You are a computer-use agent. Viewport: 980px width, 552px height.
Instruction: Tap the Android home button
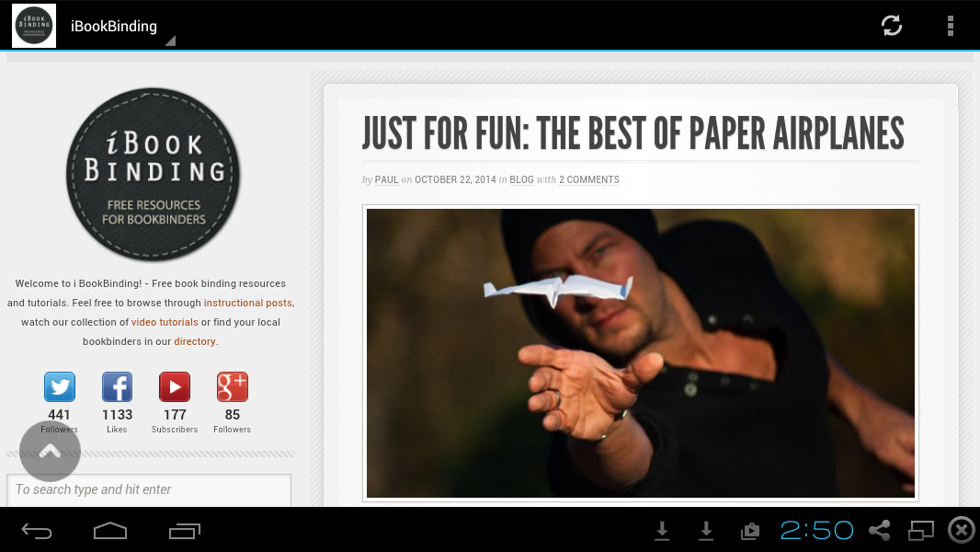pos(110,531)
